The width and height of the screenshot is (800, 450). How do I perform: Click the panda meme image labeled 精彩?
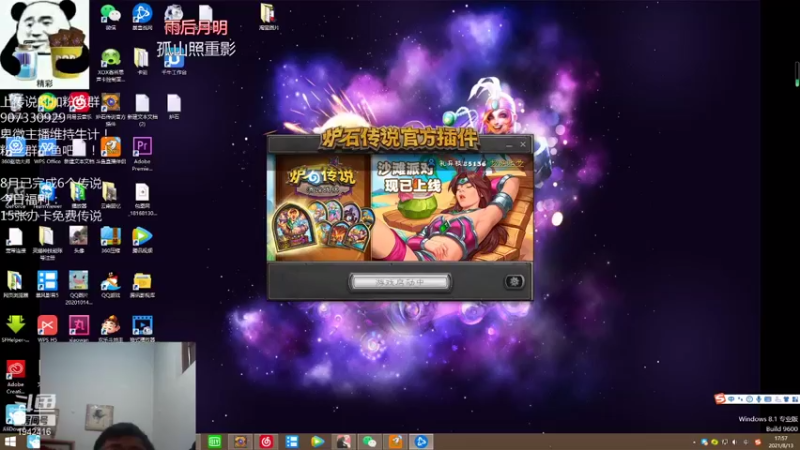tap(45, 44)
